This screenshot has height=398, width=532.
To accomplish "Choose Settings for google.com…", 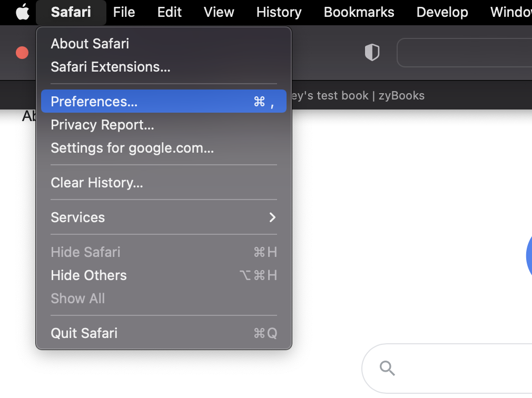I will 163,148.
